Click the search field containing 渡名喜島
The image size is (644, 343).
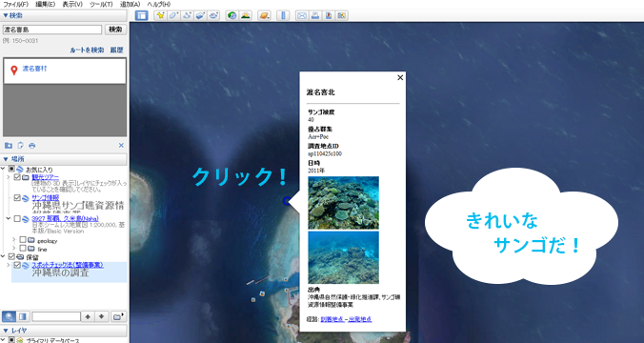(x=52, y=30)
